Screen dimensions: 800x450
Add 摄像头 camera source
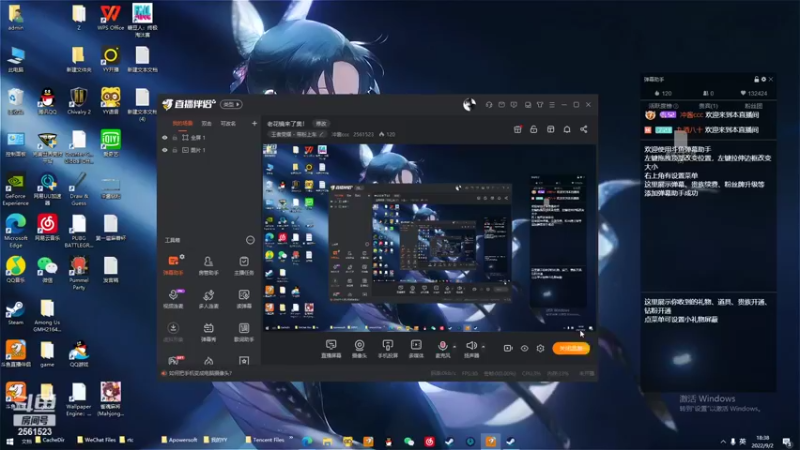(359, 349)
